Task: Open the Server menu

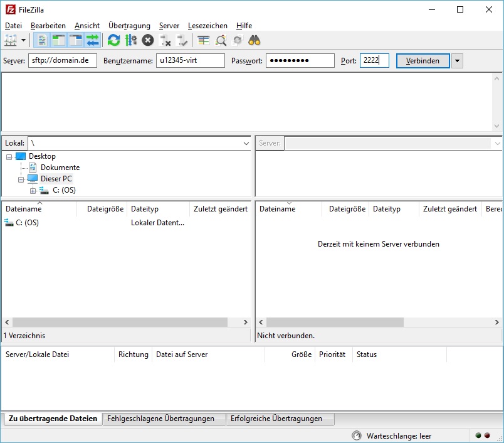Action: point(169,26)
